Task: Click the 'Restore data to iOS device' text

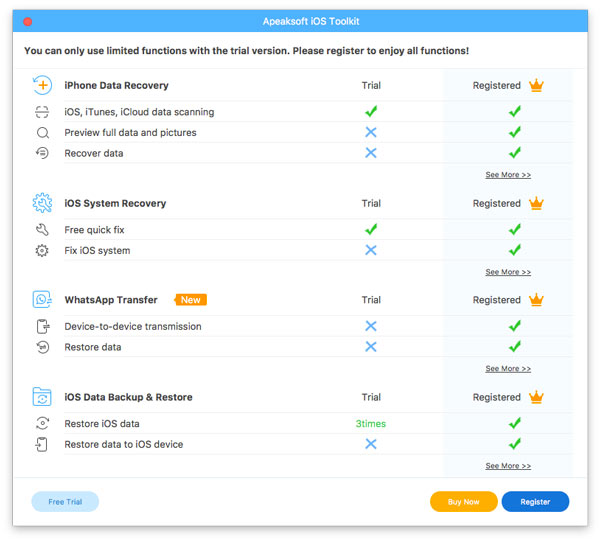Action: [x=124, y=444]
